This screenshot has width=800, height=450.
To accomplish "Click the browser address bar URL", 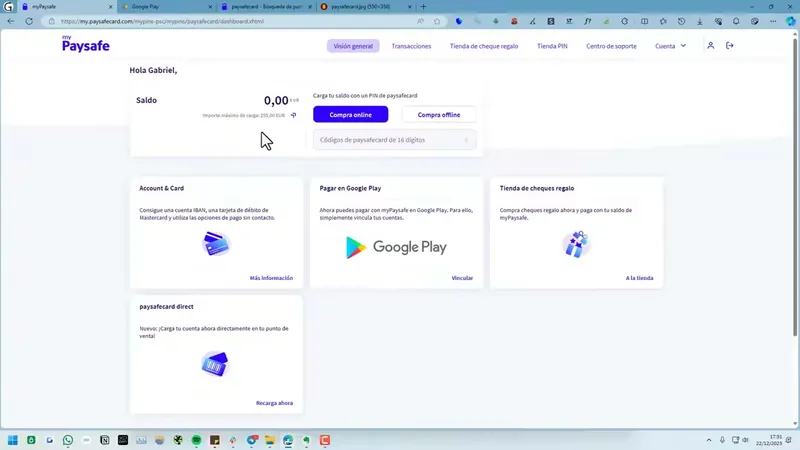I will pos(162,21).
